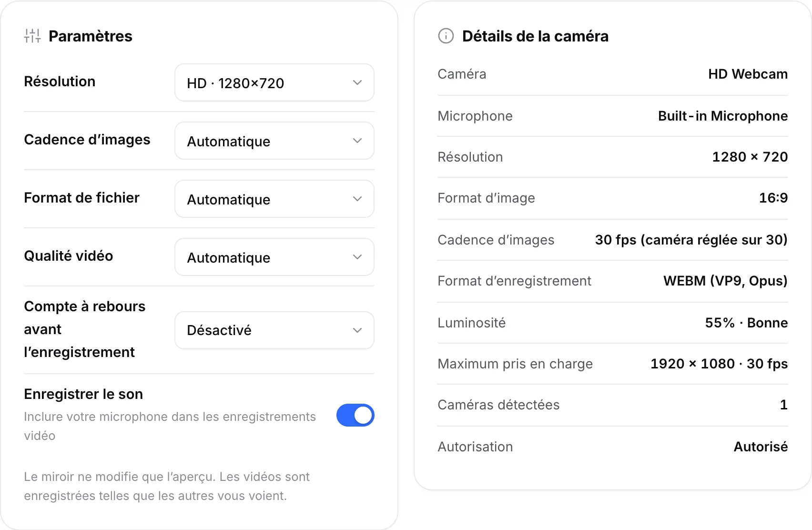Click the Paramètres heading
Screen dimensions: 812x530
pyautogui.click(x=91, y=36)
